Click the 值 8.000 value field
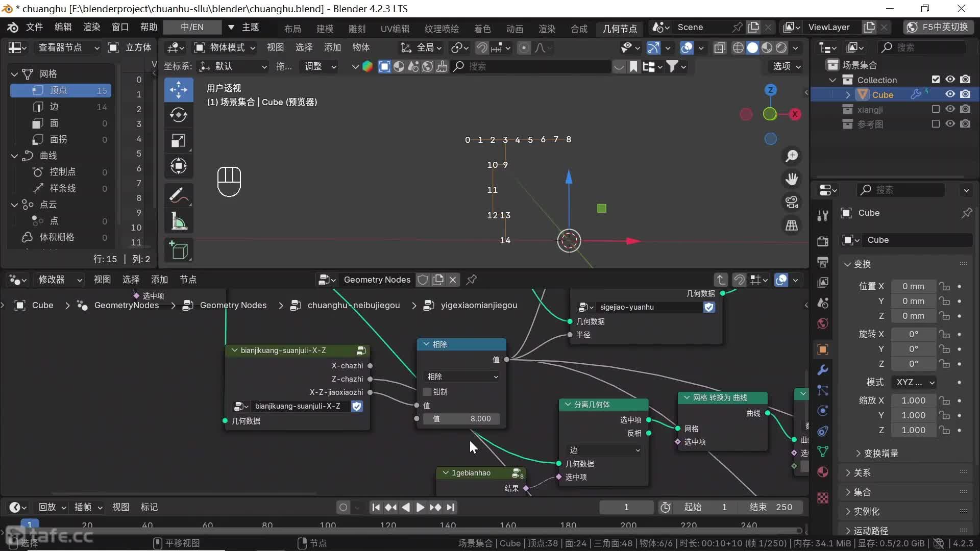Screen dimensions: 980x551 click(x=462, y=419)
